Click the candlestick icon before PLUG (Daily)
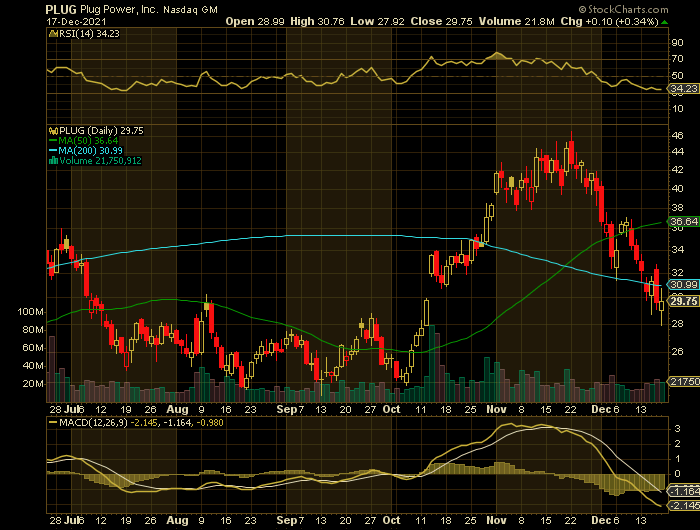Screen dimensions: 700x530 [x=53, y=131]
